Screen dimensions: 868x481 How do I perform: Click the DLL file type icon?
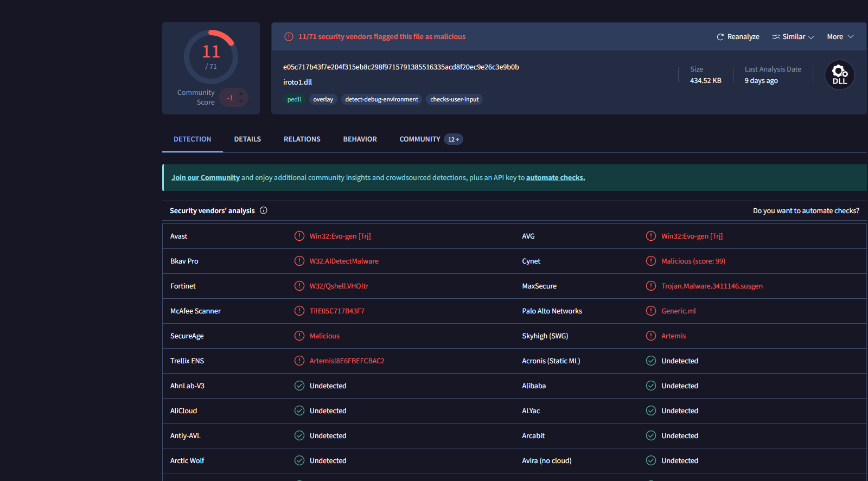pos(839,75)
